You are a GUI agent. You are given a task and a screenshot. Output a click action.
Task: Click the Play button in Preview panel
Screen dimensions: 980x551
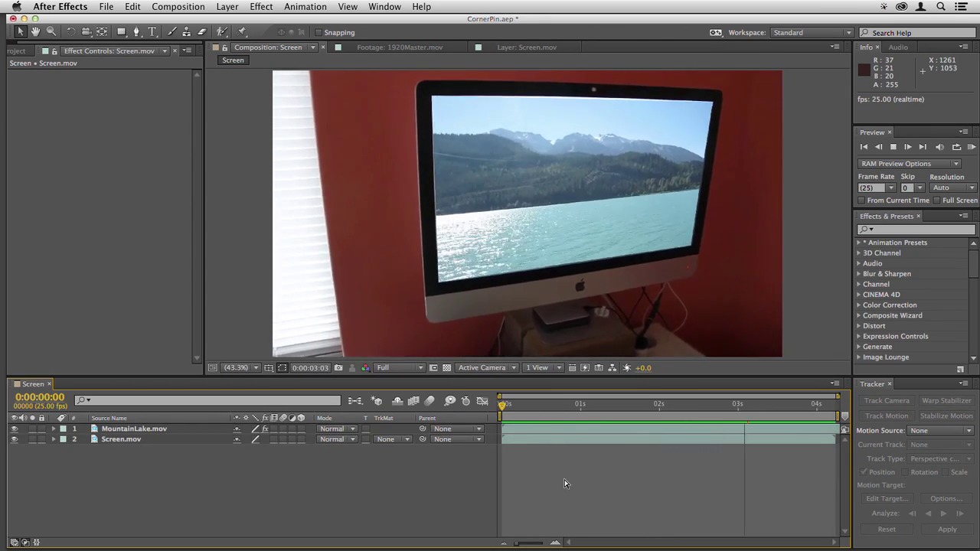pos(907,147)
